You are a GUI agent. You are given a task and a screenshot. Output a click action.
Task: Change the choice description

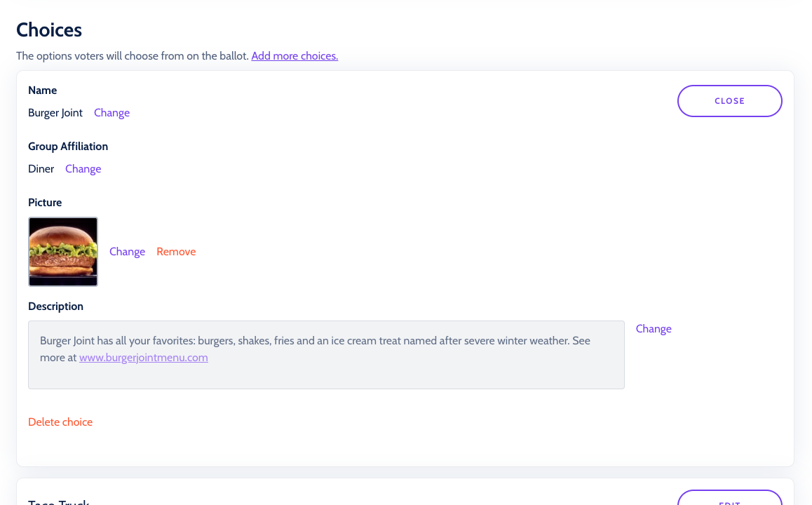pos(654,329)
